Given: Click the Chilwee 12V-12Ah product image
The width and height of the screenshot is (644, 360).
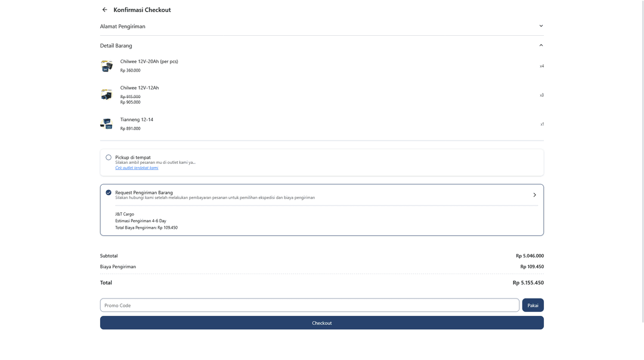Looking at the screenshot, I should (x=107, y=95).
